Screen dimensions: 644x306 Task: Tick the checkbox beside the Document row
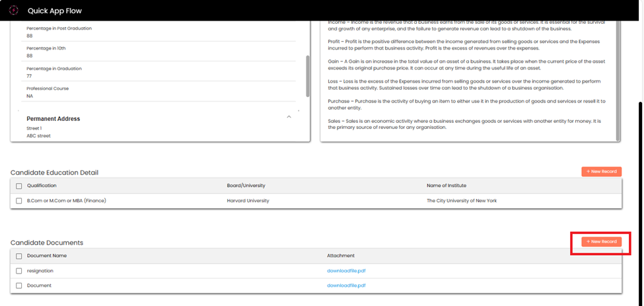tap(19, 286)
